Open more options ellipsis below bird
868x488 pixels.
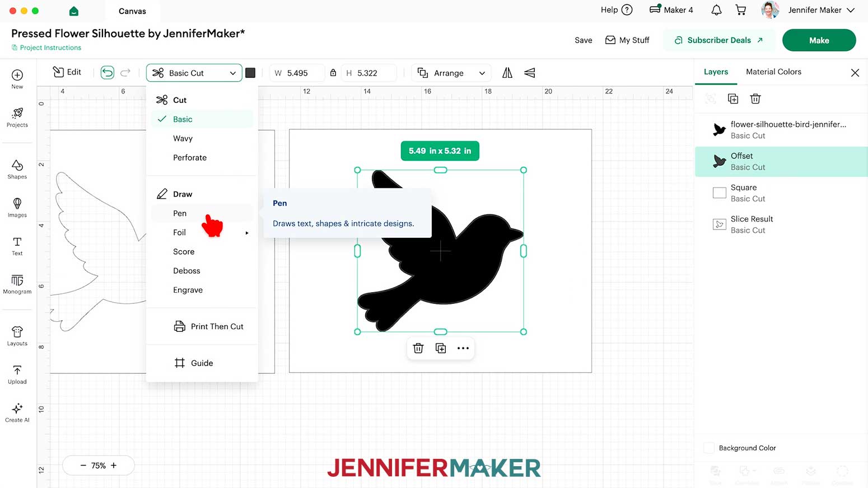463,348
